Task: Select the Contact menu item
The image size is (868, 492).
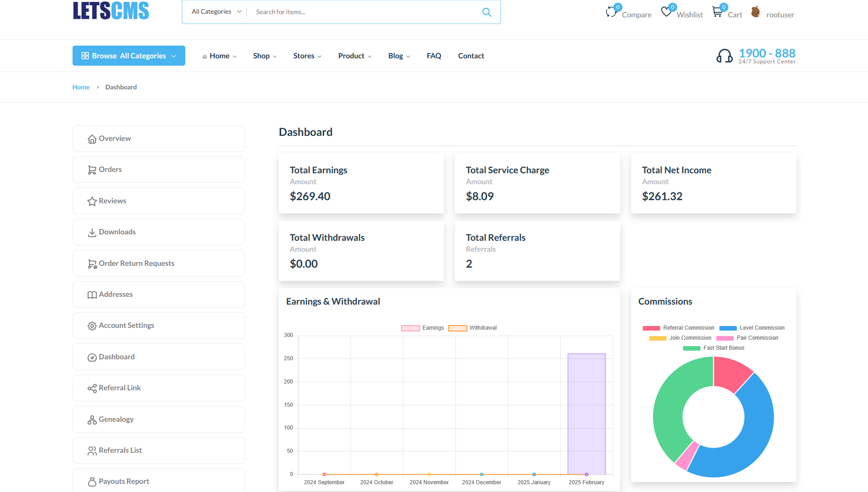Action: 471,56
